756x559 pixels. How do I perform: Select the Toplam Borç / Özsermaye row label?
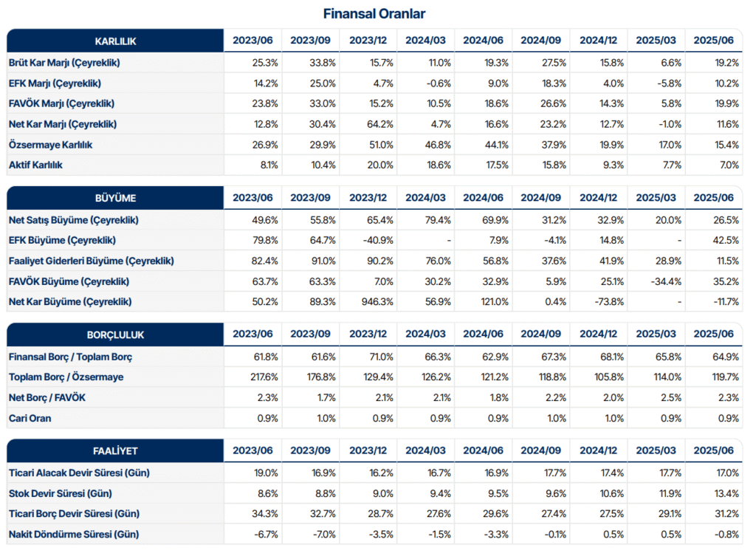pos(66,377)
